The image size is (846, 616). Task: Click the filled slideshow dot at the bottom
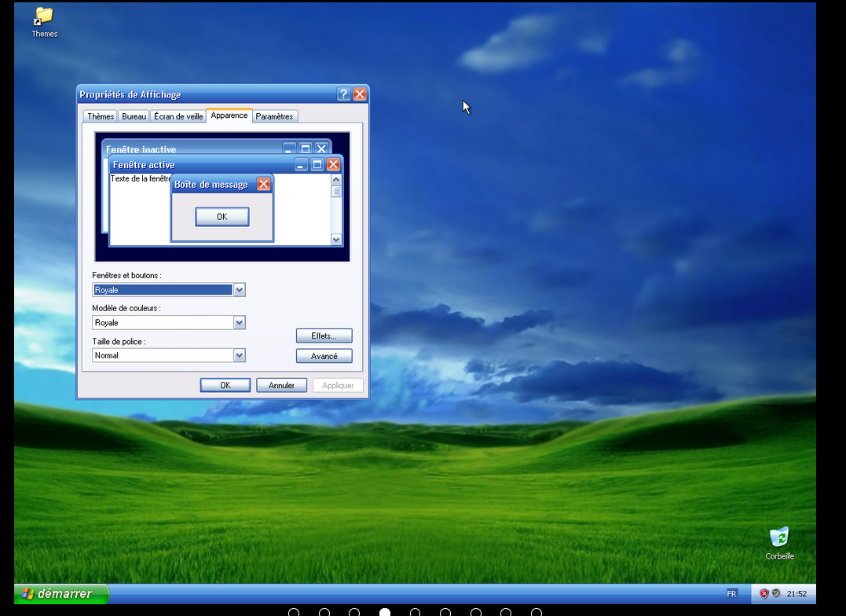pos(385,612)
